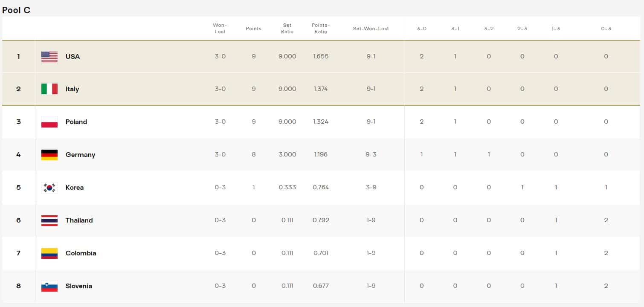Viewport: 644px width, 307px height.
Task: Click the USA flag icon
Action: 49,57
